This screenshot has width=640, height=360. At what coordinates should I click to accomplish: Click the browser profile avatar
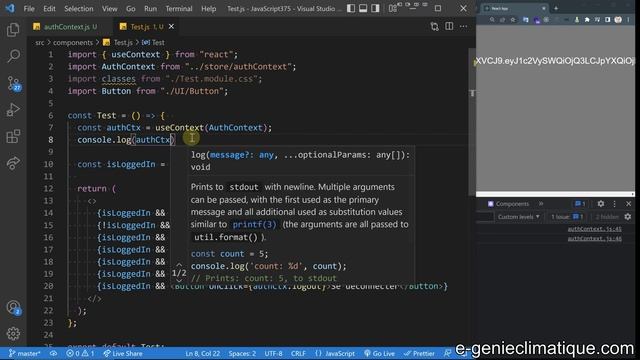(x=618, y=20)
